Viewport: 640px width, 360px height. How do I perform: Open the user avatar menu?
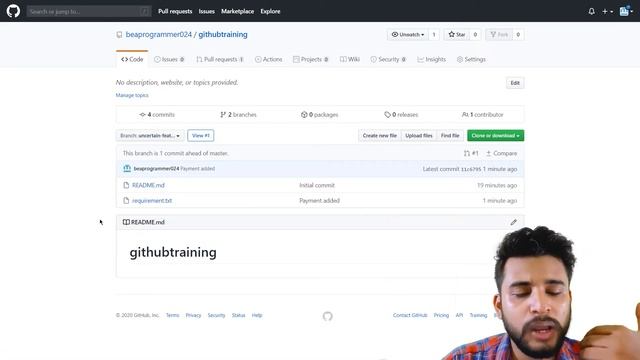626,11
